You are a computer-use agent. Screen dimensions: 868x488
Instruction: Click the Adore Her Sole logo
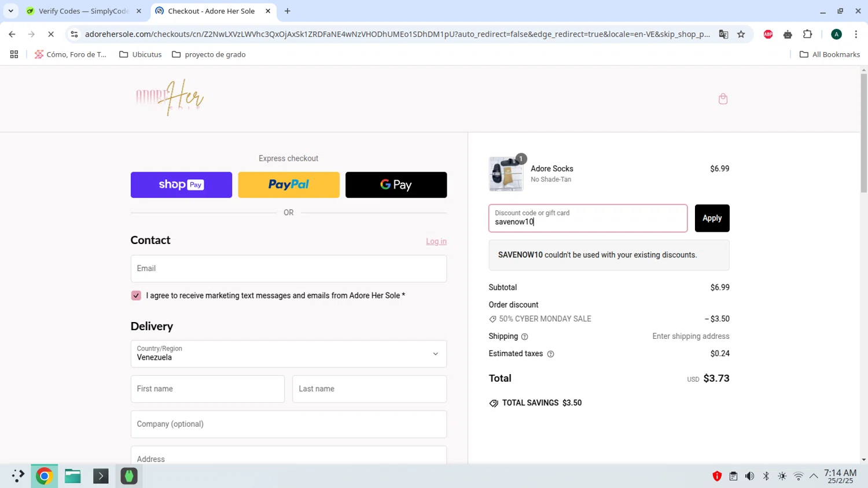(170, 98)
